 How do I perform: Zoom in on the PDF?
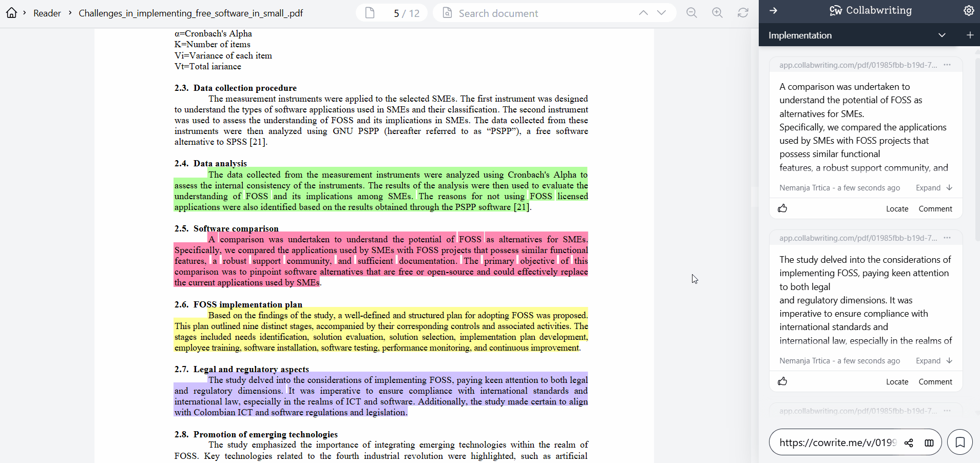pos(718,13)
